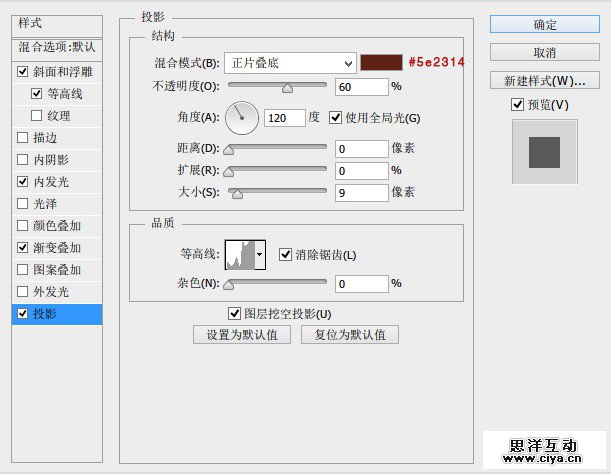
Task: Open the 混合模式 dropdown
Action: click(x=290, y=63)
